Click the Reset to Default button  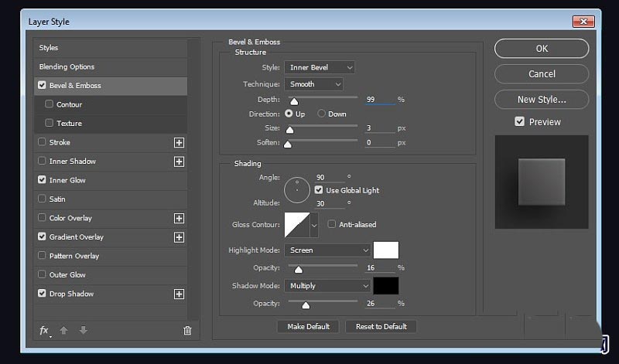(381, 327)
